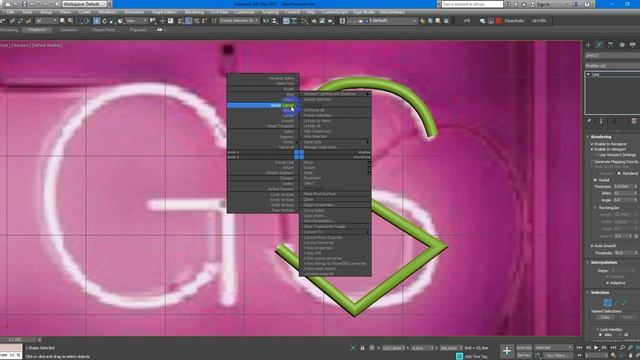Viewport: 640px width, 360px height.
Task: Open the Modify command panel tab
Action: (599, 45)
